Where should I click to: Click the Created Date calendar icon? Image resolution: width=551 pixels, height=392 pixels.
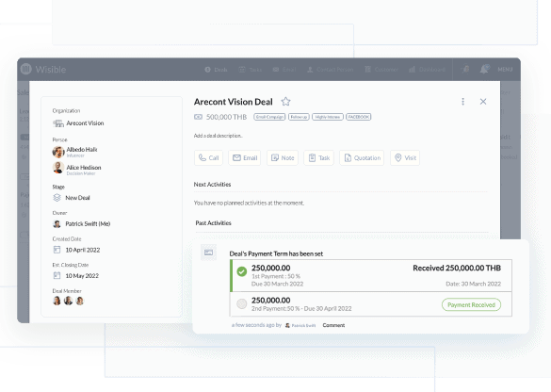pyautogui.click(x=57, y=250)
